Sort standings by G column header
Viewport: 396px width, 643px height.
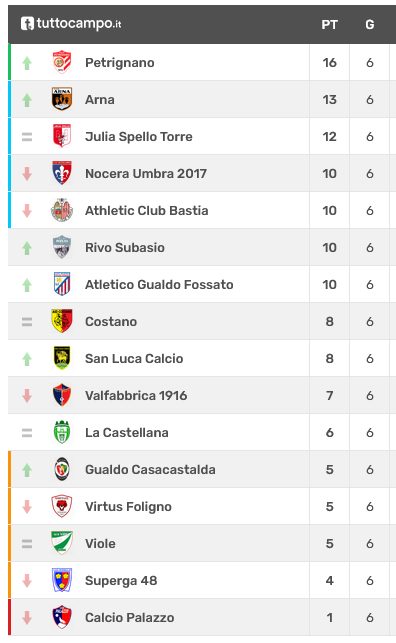369,25
